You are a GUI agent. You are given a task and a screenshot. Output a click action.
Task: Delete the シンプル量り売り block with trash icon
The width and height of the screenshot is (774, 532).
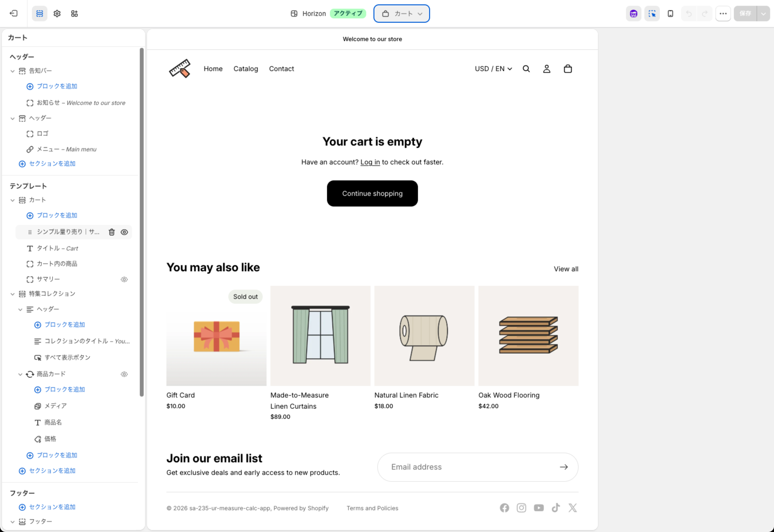tap(112, 232)
